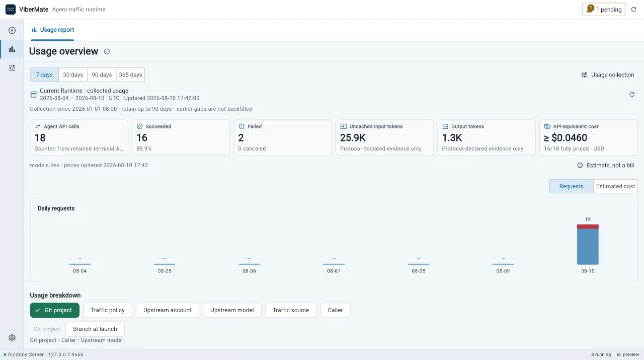Click the 8 running status entry
644x360 pixels.
pyautogui.click(x=601, y=354)
